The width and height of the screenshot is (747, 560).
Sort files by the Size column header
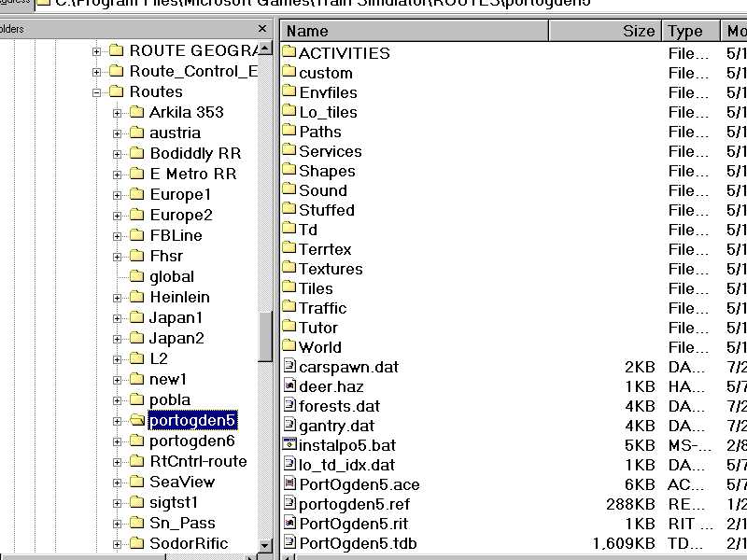(605, 31)
